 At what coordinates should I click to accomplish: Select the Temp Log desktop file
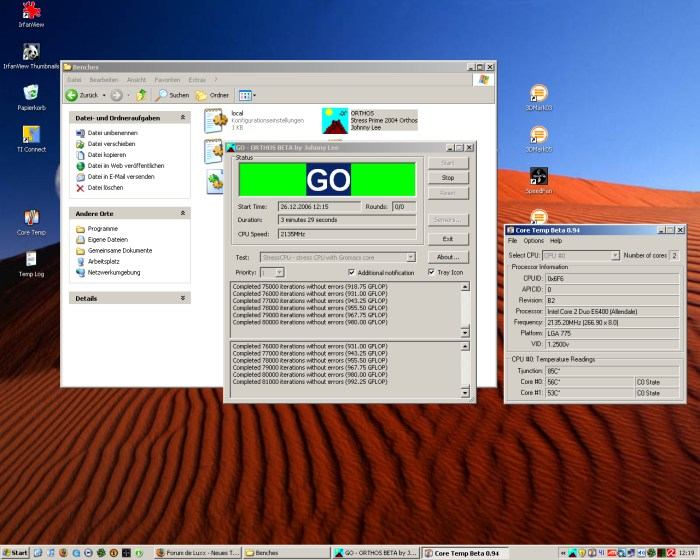click(x=31, y=264)
